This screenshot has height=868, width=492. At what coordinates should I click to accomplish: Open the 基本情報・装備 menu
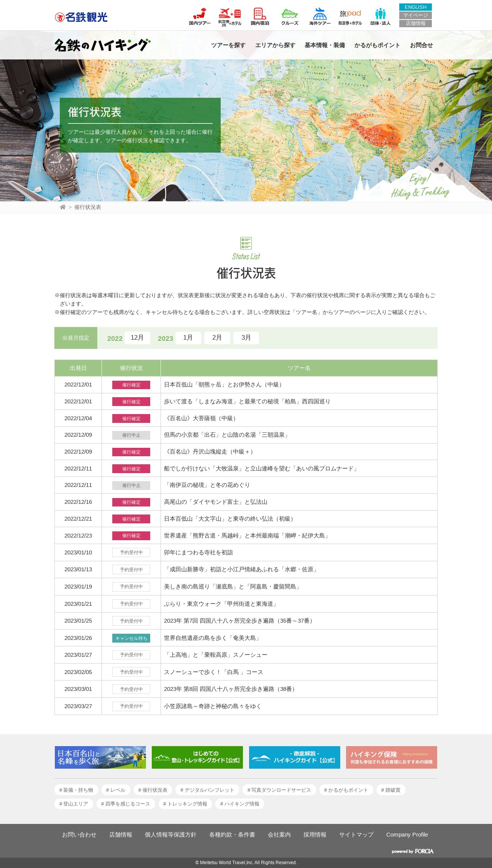(x=325, y=45)
